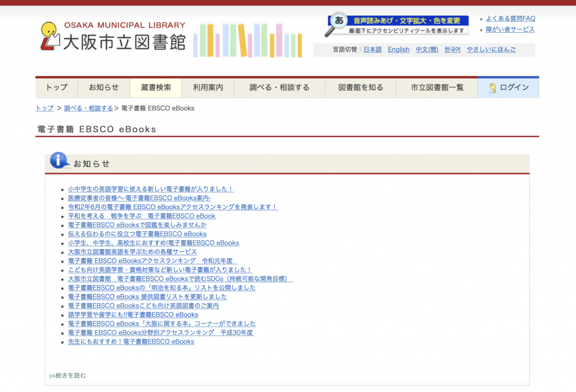The height and width of the screenshot is (392, 576).
Task: Open the 英語を学ぶための各種サービス notice
Action: tap(132, 252)
